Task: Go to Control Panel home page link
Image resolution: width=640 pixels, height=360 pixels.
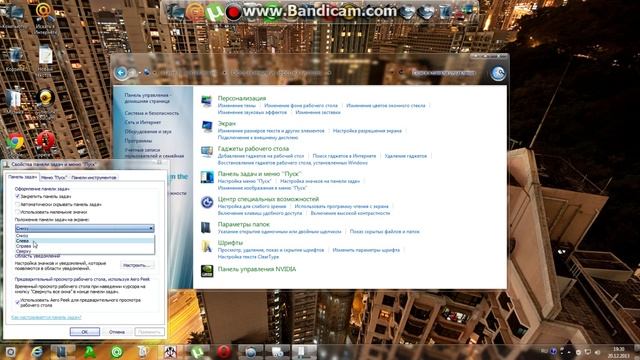Action: pos(148,98)
